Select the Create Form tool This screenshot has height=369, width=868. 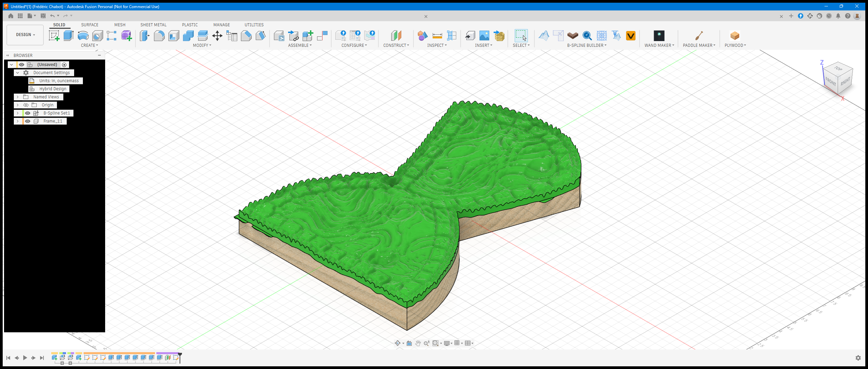pos(127,36)
